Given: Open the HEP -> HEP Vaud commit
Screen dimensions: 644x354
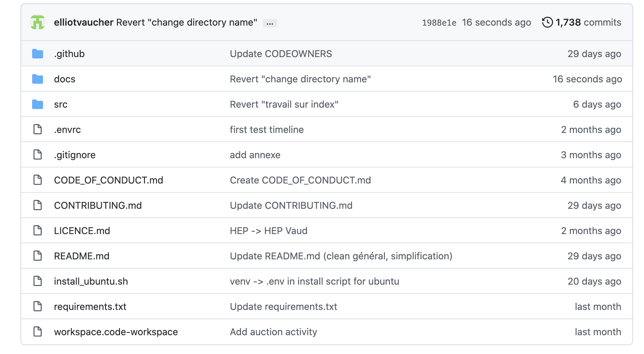Looking at the screenshot, I should 268,231.
